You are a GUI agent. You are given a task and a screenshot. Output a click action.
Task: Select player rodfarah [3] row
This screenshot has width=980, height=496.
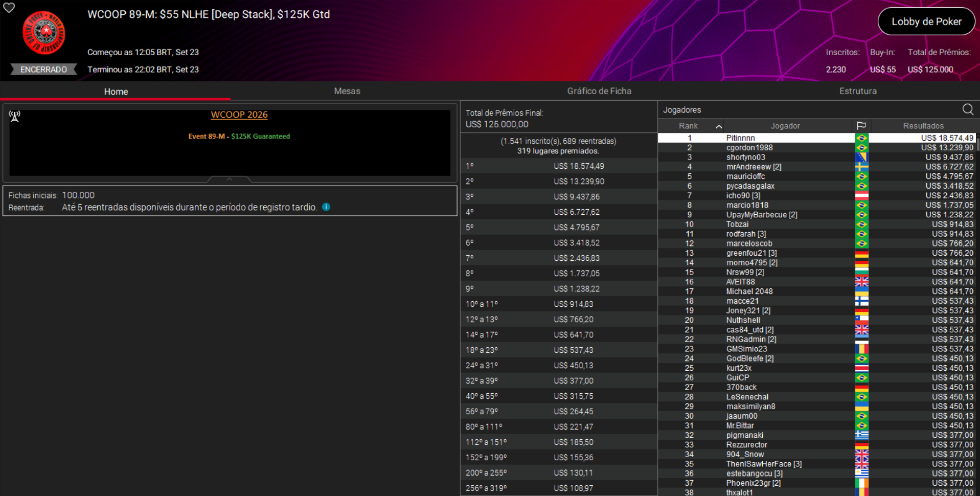[x=816, y=234]
